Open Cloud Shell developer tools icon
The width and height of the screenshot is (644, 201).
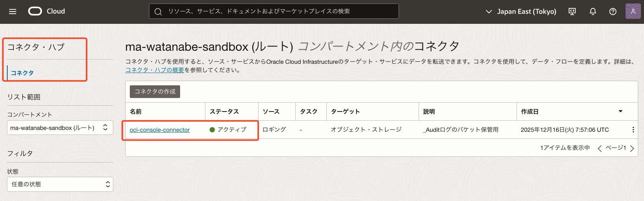click(x=572, y=12)
